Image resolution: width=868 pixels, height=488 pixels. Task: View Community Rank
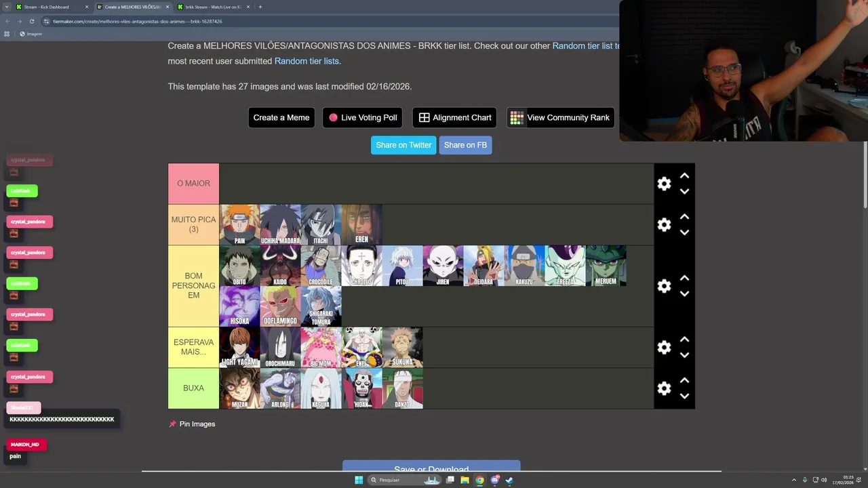tap(561, 117)
